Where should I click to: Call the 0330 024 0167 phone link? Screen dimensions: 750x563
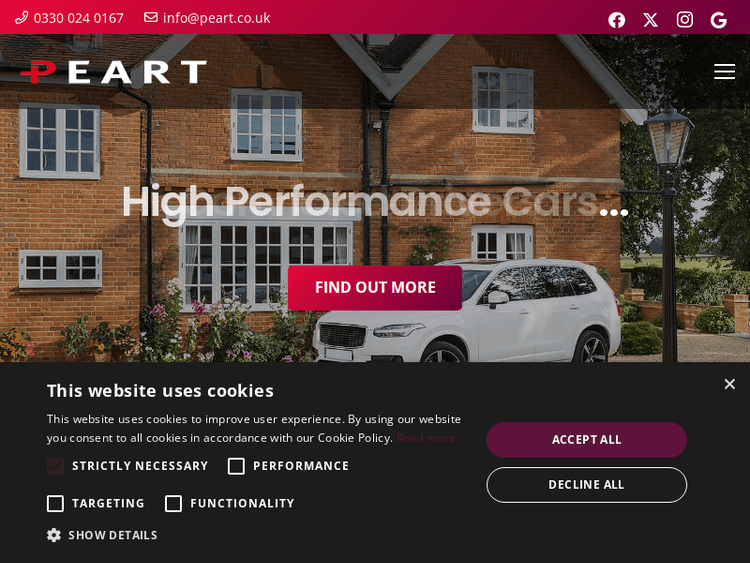(78, 18)
